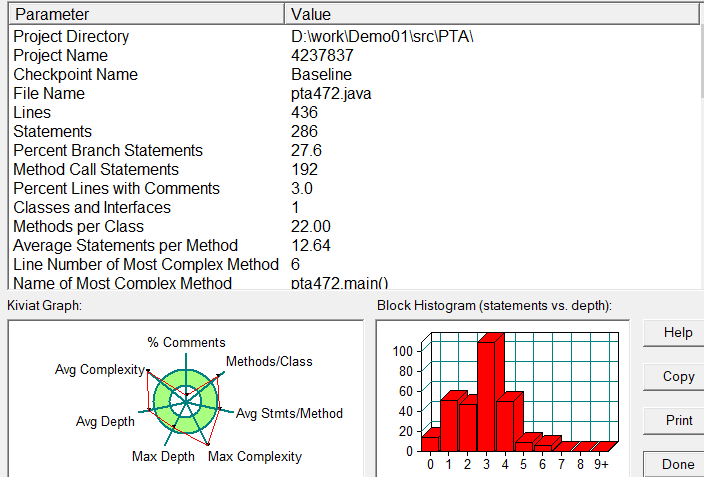Select the Max Complexity axis label
This screenshot has height=477, width=704.
tap(255, 456)
